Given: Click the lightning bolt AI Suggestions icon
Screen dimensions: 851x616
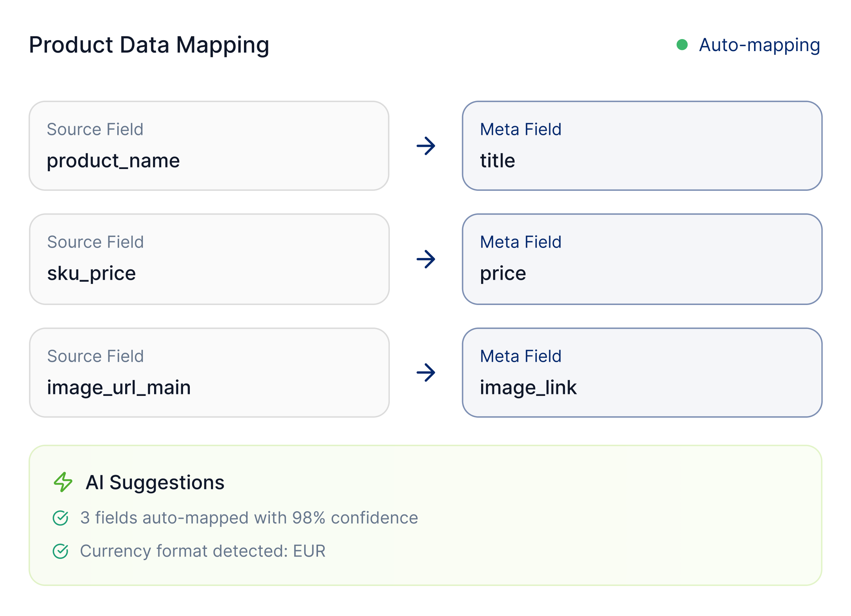Looking at the screenshot, I should (63, 482).
